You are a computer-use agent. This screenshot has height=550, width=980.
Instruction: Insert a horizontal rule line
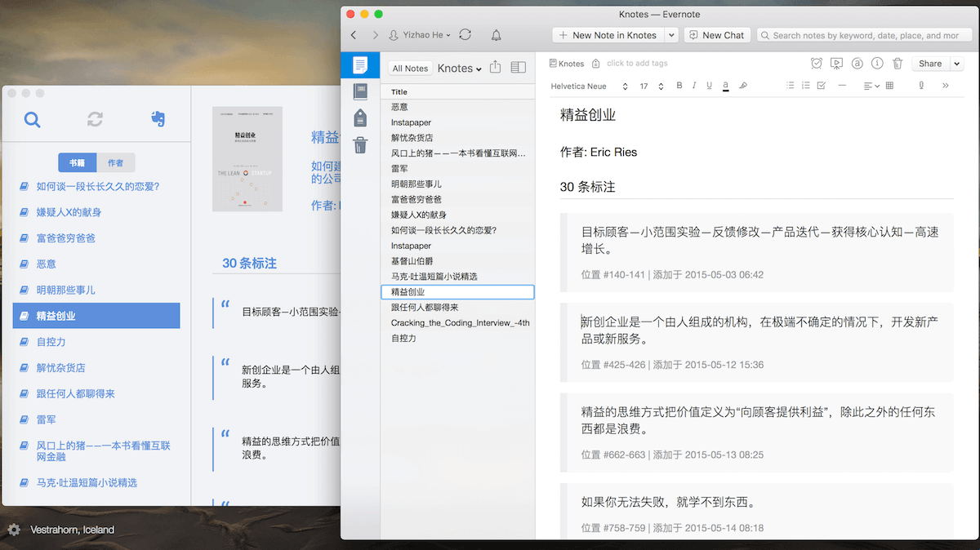(843, 86)
